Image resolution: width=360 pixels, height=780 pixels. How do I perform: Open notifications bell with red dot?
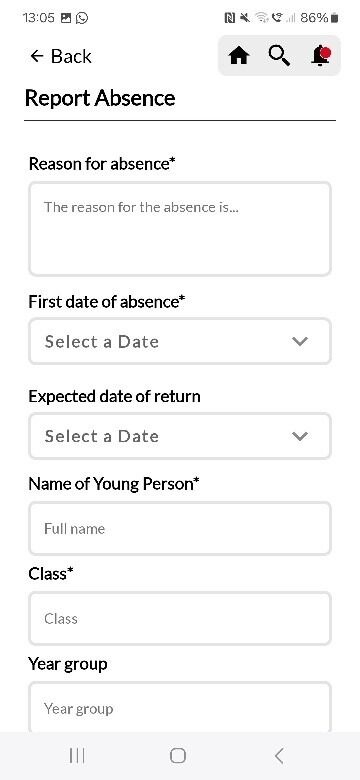point(321,56)
